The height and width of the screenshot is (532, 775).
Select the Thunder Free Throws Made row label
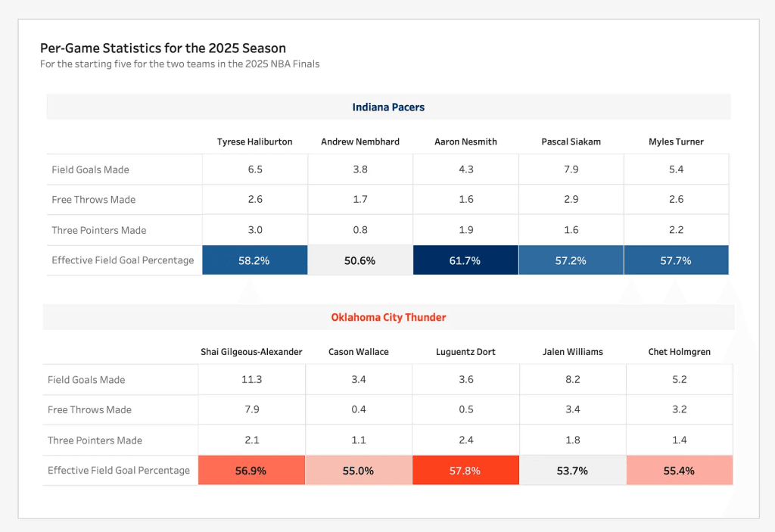tap(89, 409)
